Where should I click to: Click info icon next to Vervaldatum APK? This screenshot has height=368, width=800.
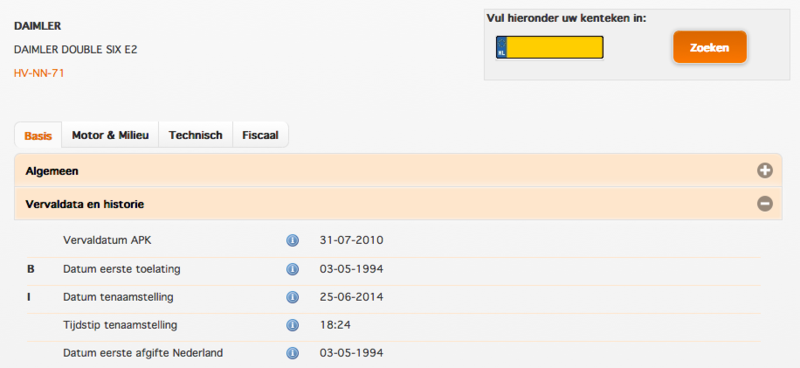click(292, 240)
